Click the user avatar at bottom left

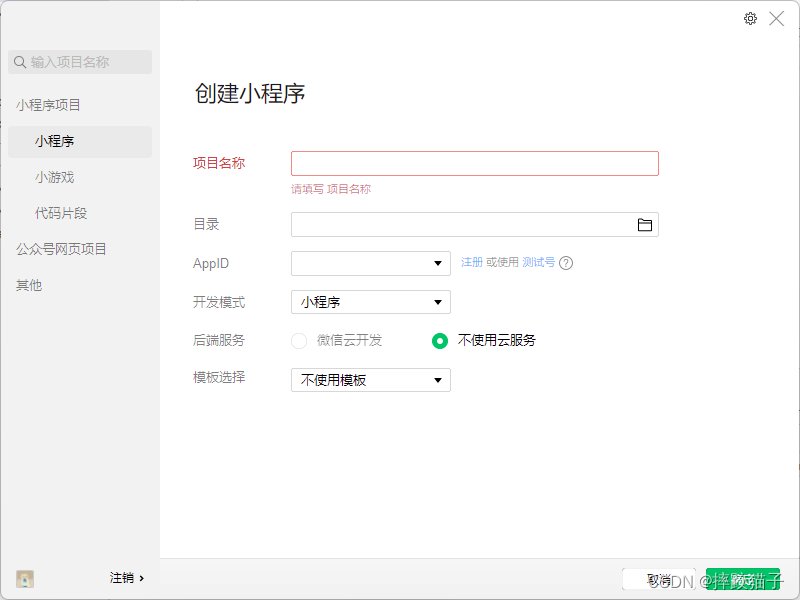[x=24, y=578]
